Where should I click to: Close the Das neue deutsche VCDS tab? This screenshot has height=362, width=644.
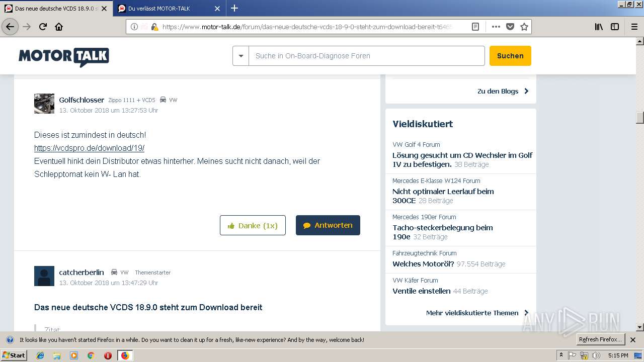(x=104, y=9)
